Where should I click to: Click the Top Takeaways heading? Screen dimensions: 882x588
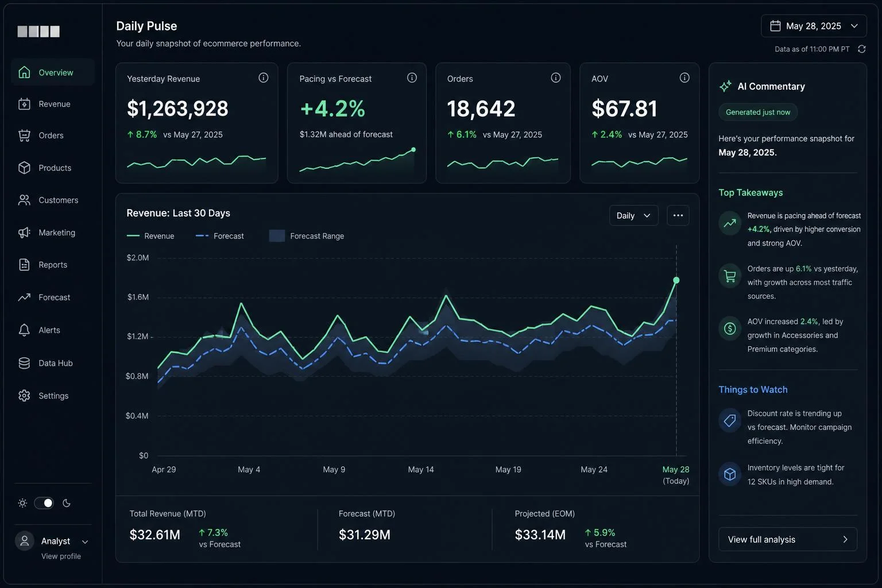(751, 192)
